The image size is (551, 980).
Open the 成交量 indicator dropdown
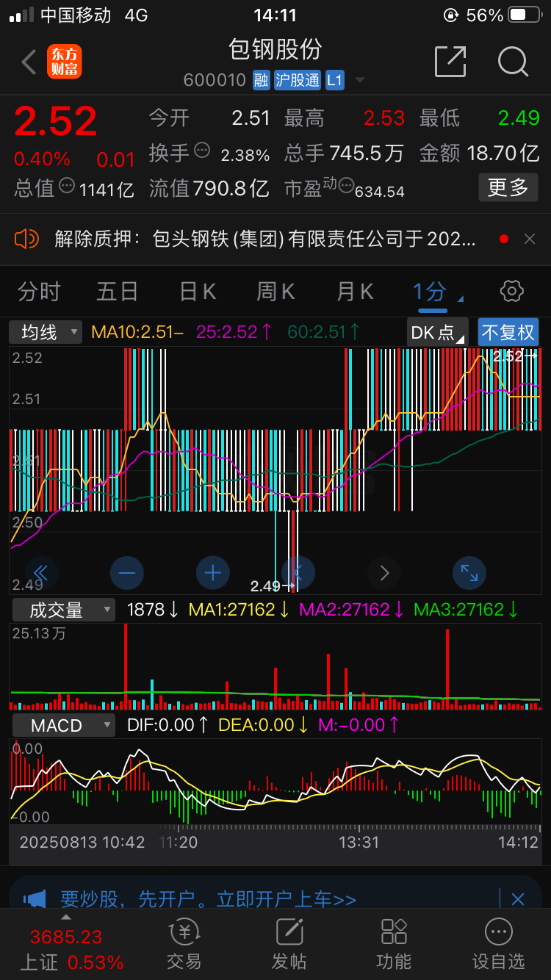coord(63,610)
